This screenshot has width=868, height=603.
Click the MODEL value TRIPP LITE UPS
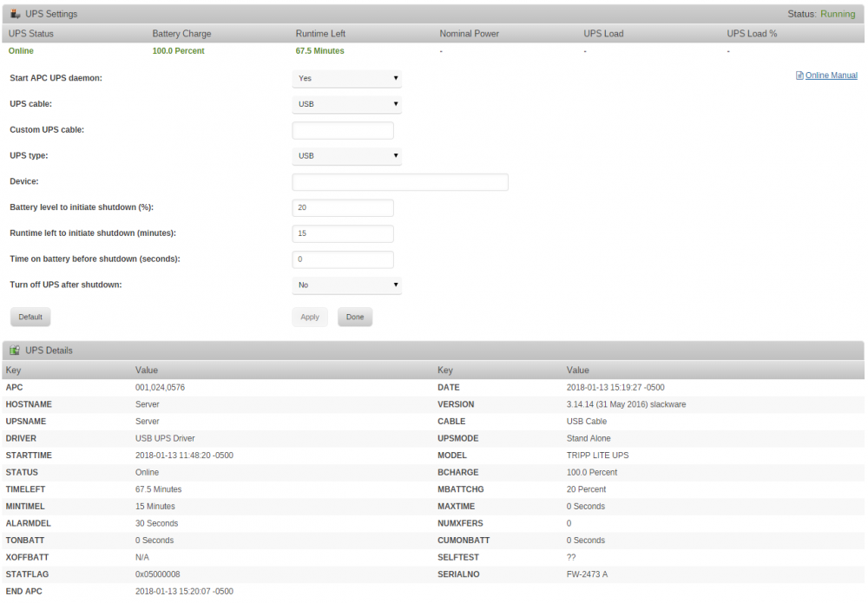point(598,456)
